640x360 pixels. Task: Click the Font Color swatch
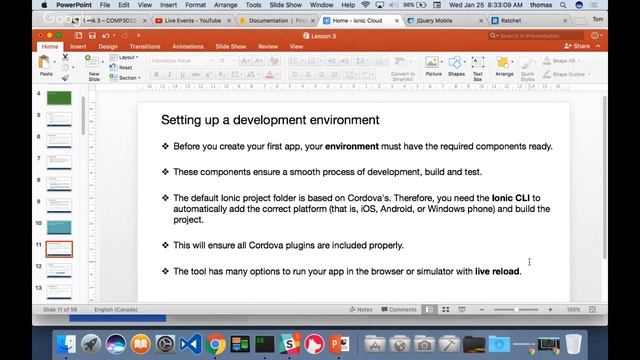click(x=269, y=74)
